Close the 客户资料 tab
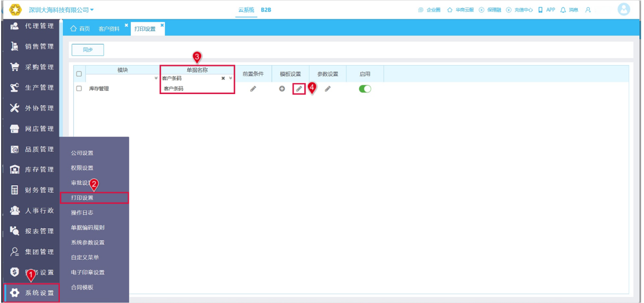644x303 pixels. click(x=126, y=25)
